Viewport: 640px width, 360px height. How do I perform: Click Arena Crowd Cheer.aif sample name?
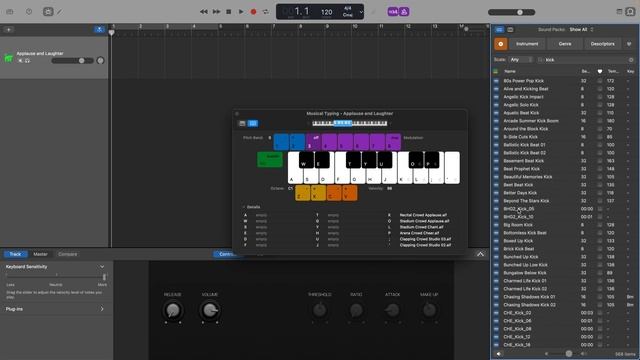(x=419, y=233)
